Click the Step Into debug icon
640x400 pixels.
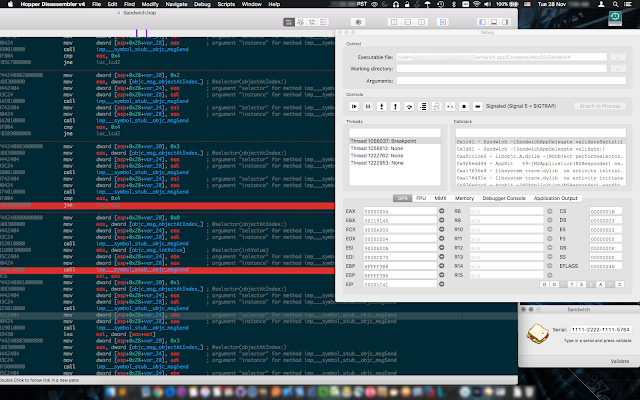click(x=382, y=107)
